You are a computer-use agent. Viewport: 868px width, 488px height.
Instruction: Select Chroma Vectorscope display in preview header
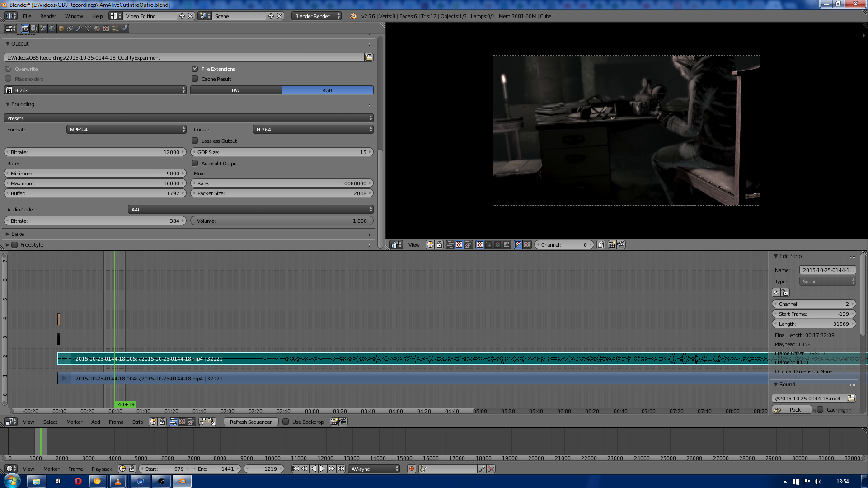point(497,244)
